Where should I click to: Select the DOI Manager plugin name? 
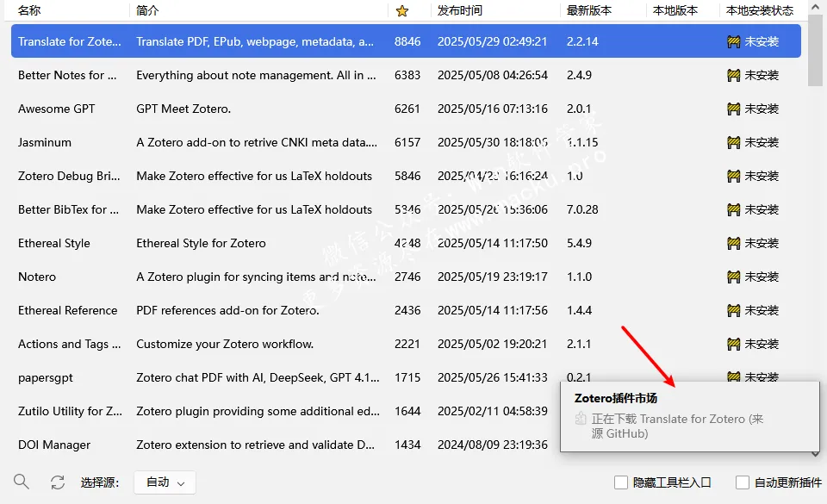click(x=53, y=445)
